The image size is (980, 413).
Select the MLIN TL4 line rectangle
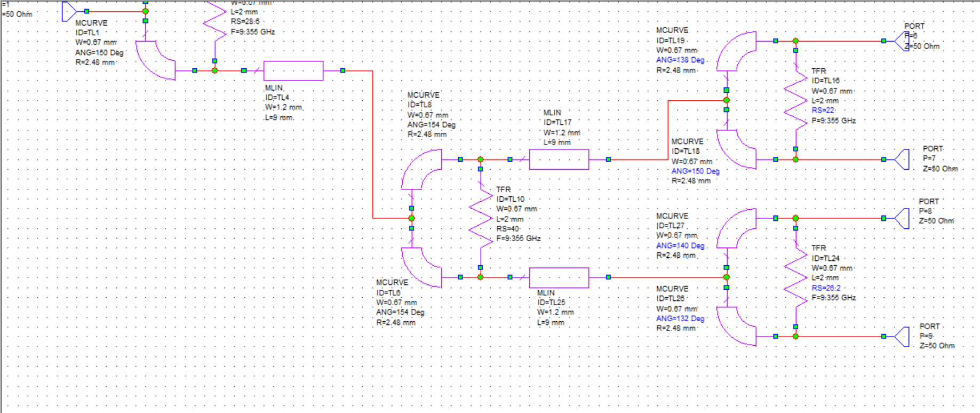click(293, 70)
